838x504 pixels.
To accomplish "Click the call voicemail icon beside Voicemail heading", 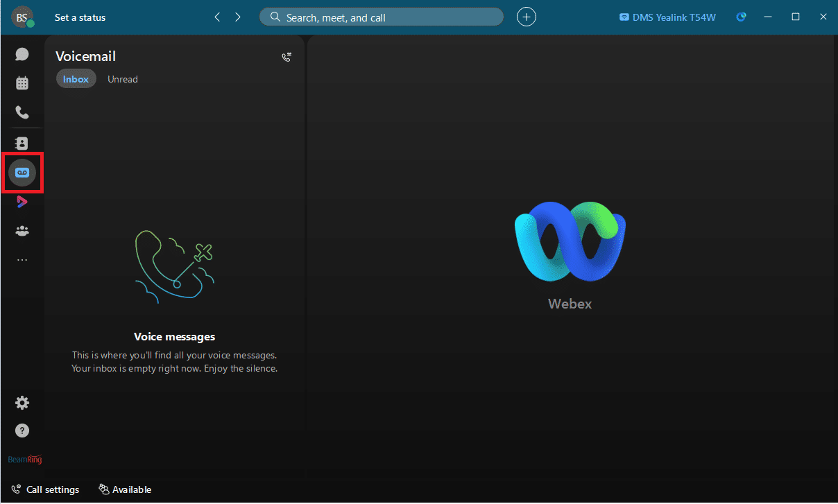I will pyautogui.click(x=287, y=57).
